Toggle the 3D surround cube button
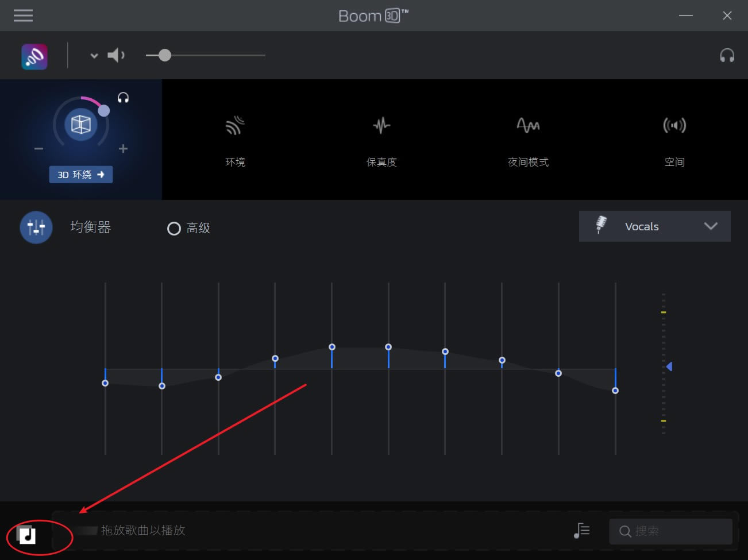 click(80, 124)
